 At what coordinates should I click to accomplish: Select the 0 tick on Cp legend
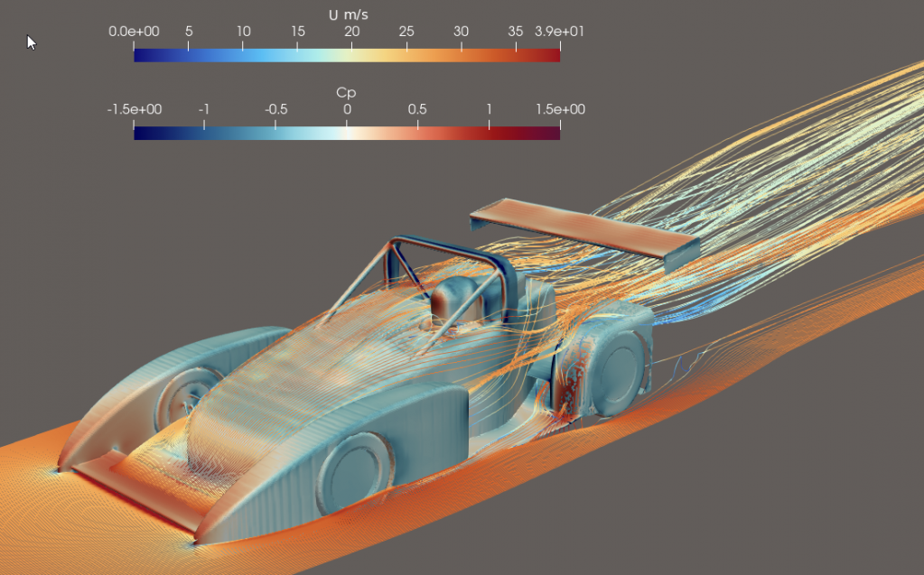pyautogui.click(x=347, y=109)
